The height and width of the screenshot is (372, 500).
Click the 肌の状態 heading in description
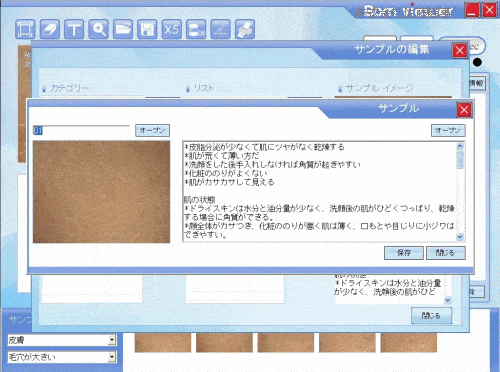click(199, 200)
